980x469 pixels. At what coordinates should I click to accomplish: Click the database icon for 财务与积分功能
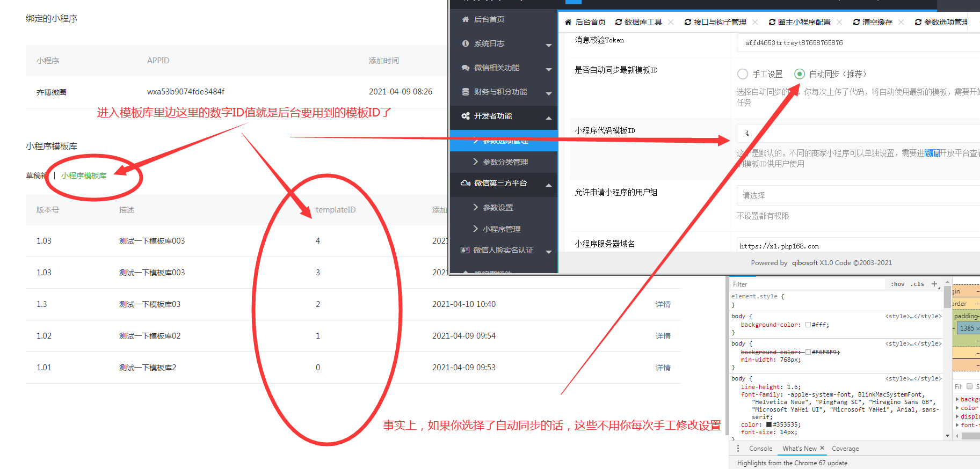click(x=466, y=92)
